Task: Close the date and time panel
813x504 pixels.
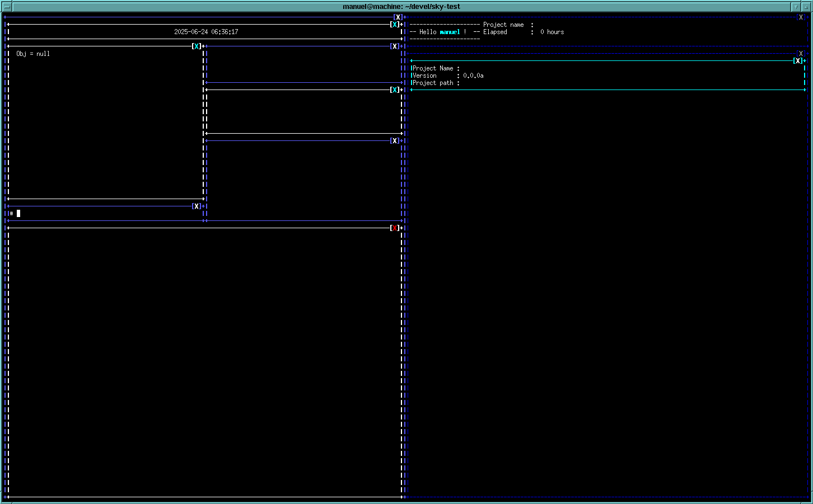Action: click(x=395, y=25)
